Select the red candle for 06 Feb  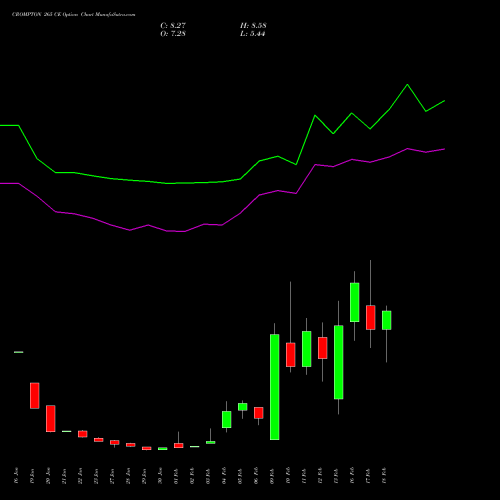click(x=259, y=413)
